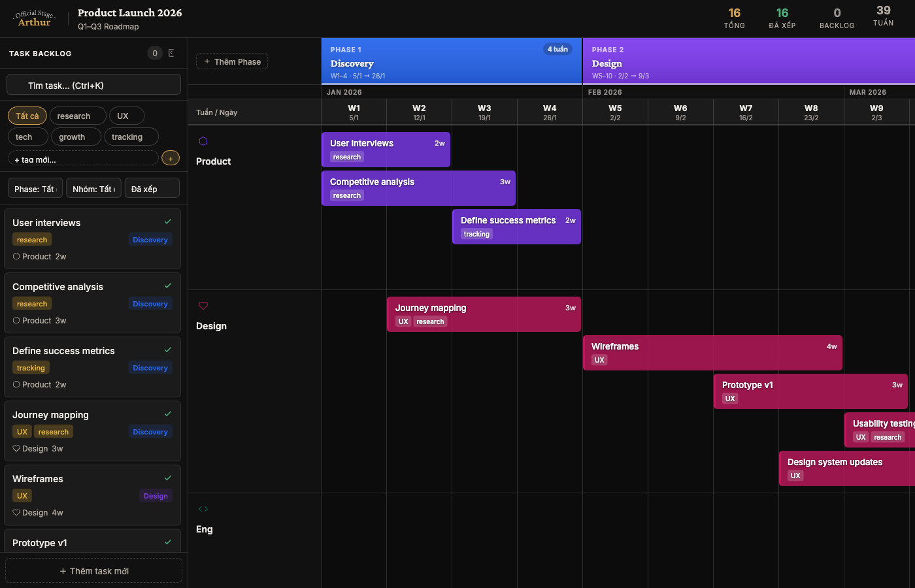
Task: Click the W5 2/2 week column header
Action: [615, 112]
